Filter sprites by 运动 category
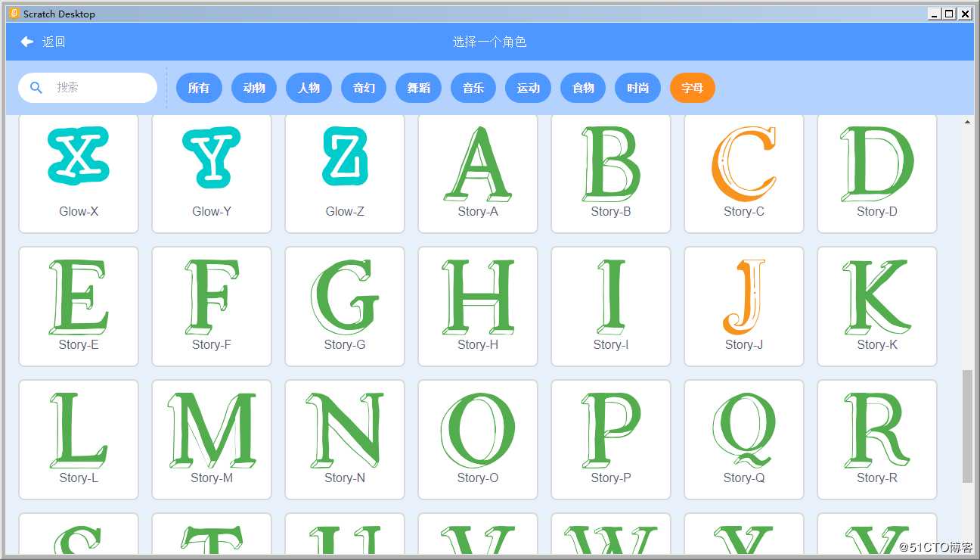Viewport: 980px width, 560px height. (528, 88)
